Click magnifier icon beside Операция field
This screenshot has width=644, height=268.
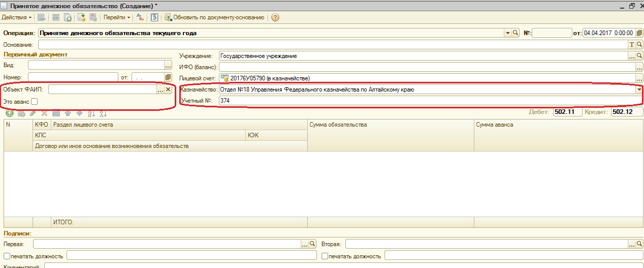515,33
